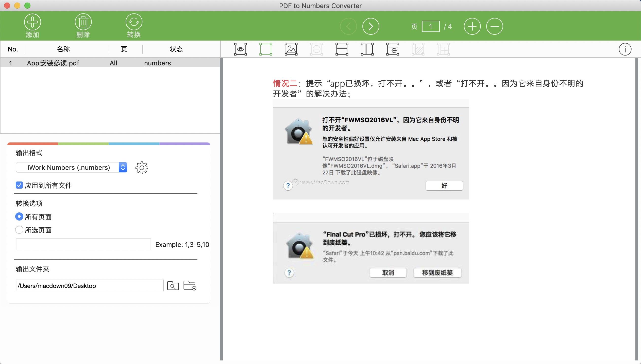Viewport: 641px width, 364px height.
Task: Click the 转换选项 section label
Action: pyautogui.click(x=29, y=203)
